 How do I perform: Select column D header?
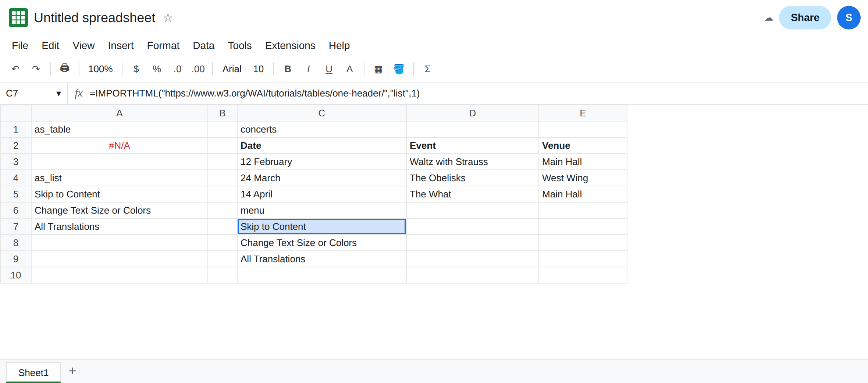(x=472, y=113)
